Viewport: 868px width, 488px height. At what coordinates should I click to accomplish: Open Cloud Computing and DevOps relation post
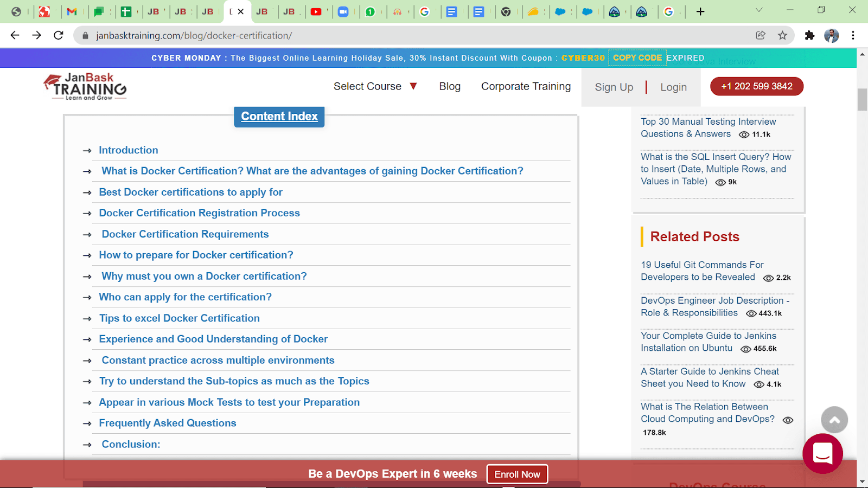[707, 413]
